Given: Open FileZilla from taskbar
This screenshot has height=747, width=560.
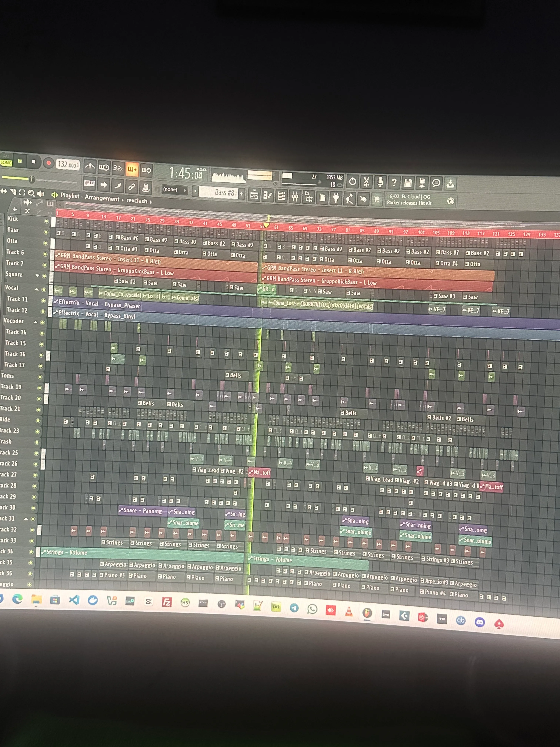Looking at the screenshot, I should [x=167, y=602].
